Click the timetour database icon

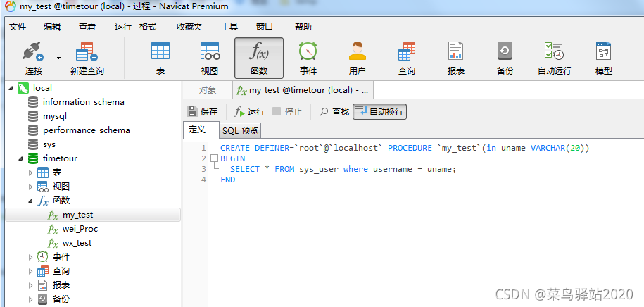click(33, 158)
